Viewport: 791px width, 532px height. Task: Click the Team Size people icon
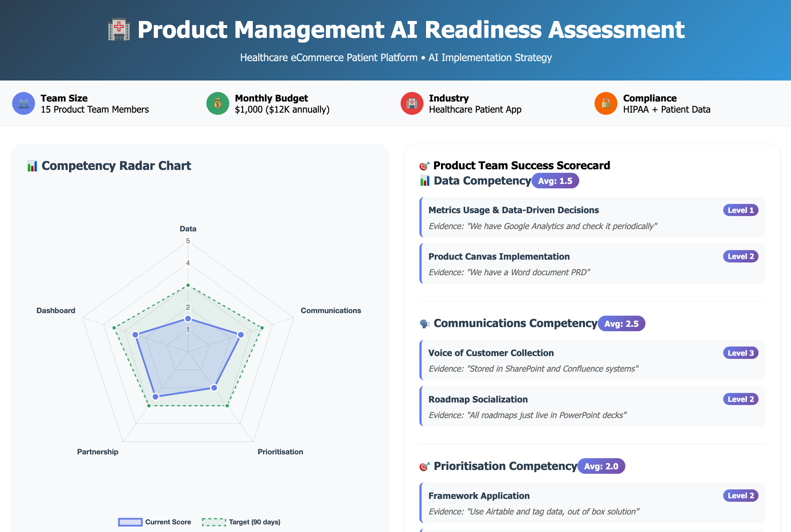point(24,103)
